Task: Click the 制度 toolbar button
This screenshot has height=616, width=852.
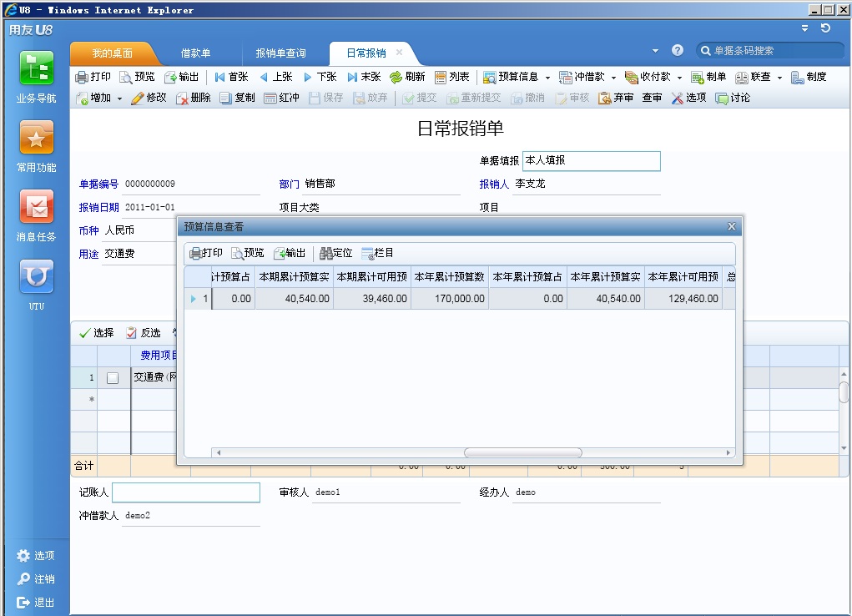Action: tap(809, 77)
